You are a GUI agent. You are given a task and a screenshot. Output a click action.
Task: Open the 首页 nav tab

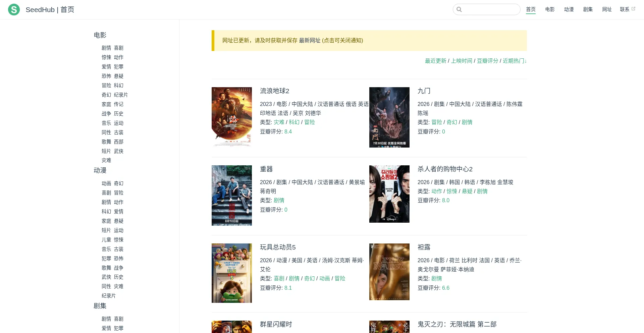point(531,9)
